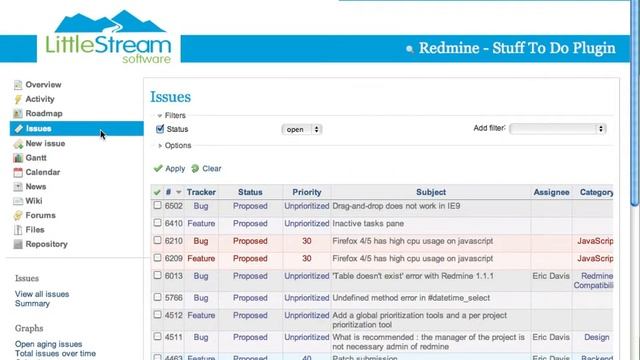Image resolution: width=640 pixels, height=360 pixels.
Task: Open the New issue menu item
Action: point(45,144)
